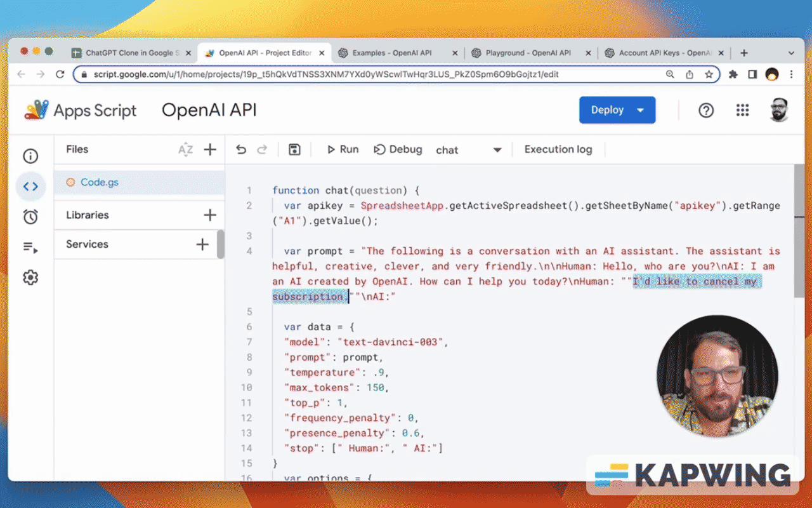Viewport: 812px width, 508px height.
Task: Click the file panel scrollbar handle
Action: (x=221, y=244)
